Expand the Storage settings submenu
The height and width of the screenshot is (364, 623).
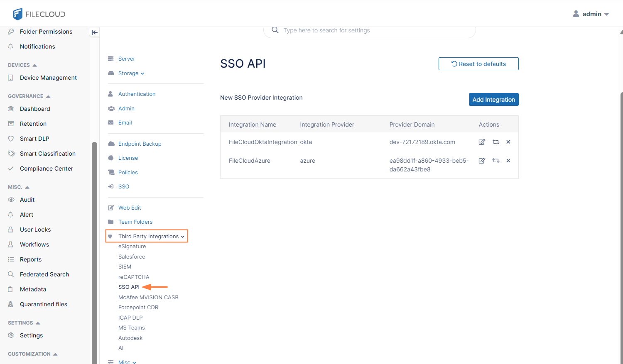tap(131, 73)
